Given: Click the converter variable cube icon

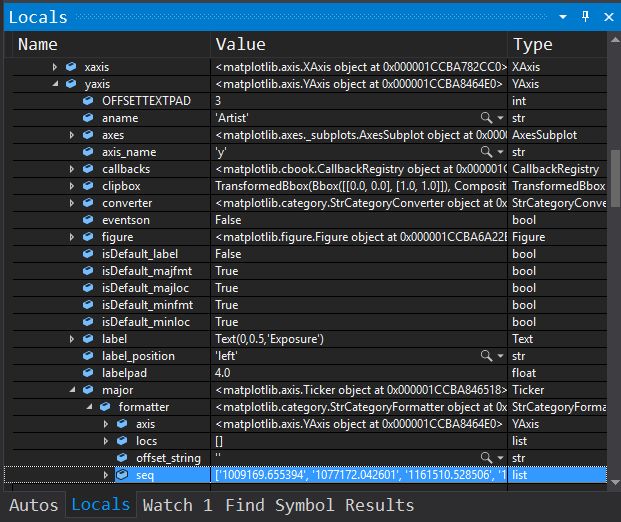Looking at the screenshot, I should point(88,203).
